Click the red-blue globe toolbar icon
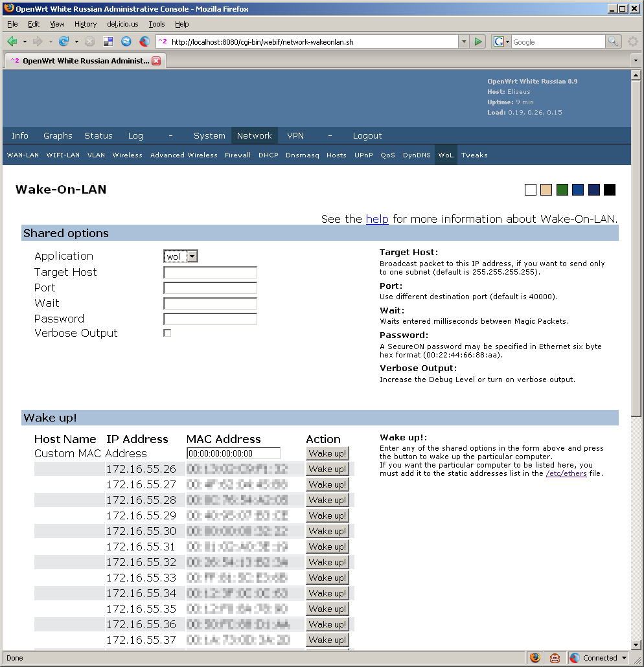The height and width of the screenshot is (667, 644). pos(144,41)
